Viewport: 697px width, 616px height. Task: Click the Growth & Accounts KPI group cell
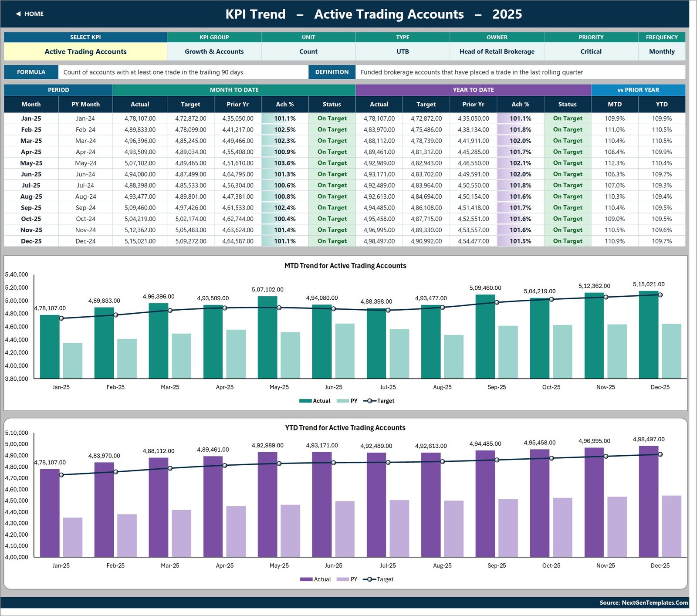pos(214,51)
